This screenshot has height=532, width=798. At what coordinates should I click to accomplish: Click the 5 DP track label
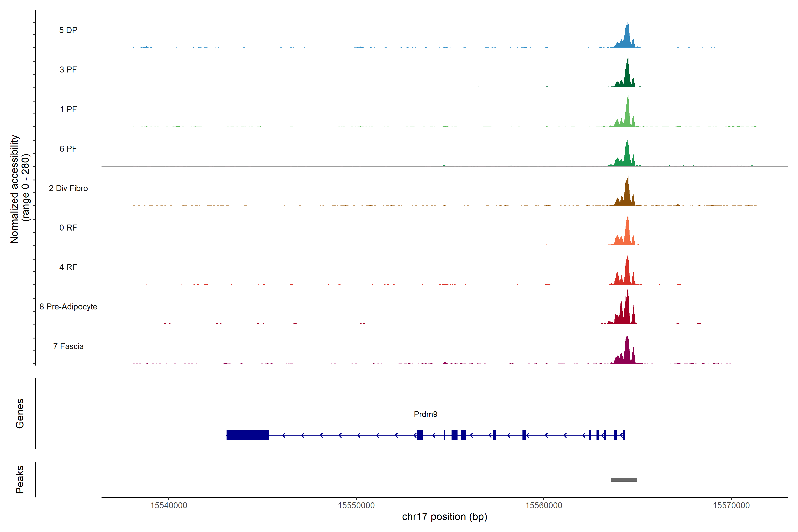click(68, 30)
